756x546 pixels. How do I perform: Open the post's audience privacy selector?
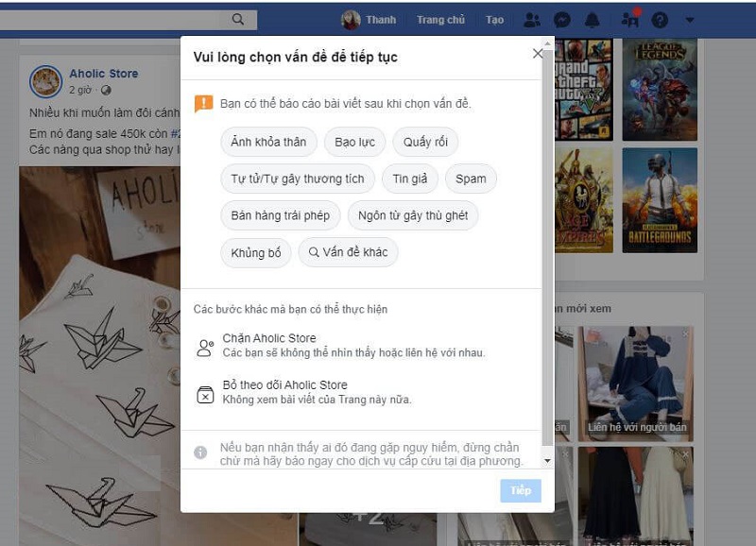tap(104, 89)
